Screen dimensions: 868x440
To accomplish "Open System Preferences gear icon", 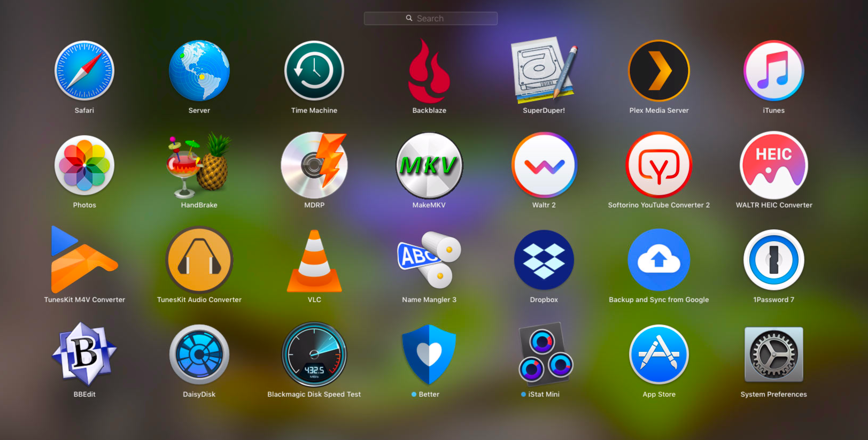I will click(x=774, y=354).
